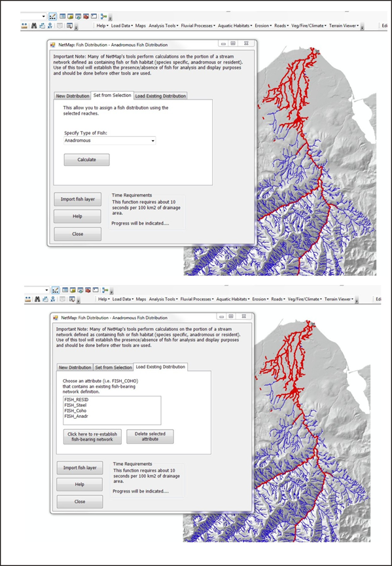This screenshot has width=392, height=566.
Task: Launch ModelBuilder icon in top screenshot
Action: (103, 16)
